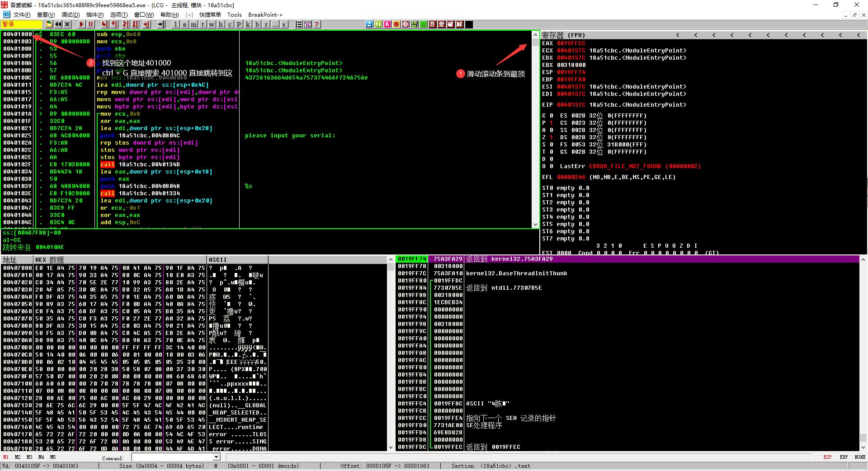This screenshot has height=471, width=868.
Task: Switch to memory dump tab M2
Action: click(18, 457)
